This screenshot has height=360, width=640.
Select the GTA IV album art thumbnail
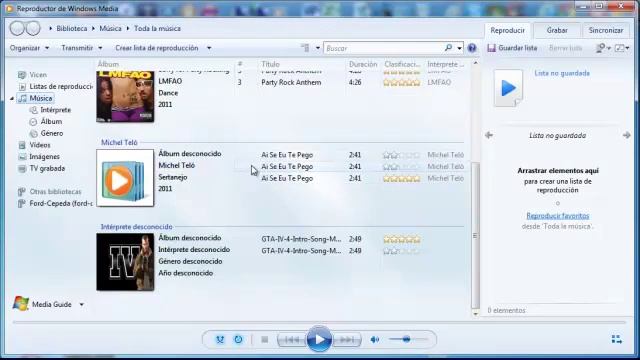pyautogui.click(x=125, y=262)
